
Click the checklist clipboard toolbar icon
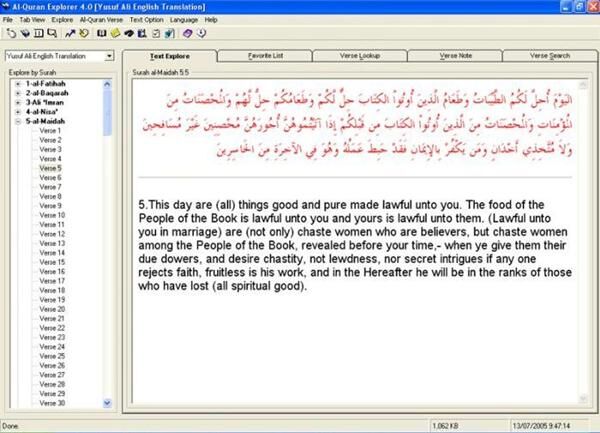tap(156, 34)
